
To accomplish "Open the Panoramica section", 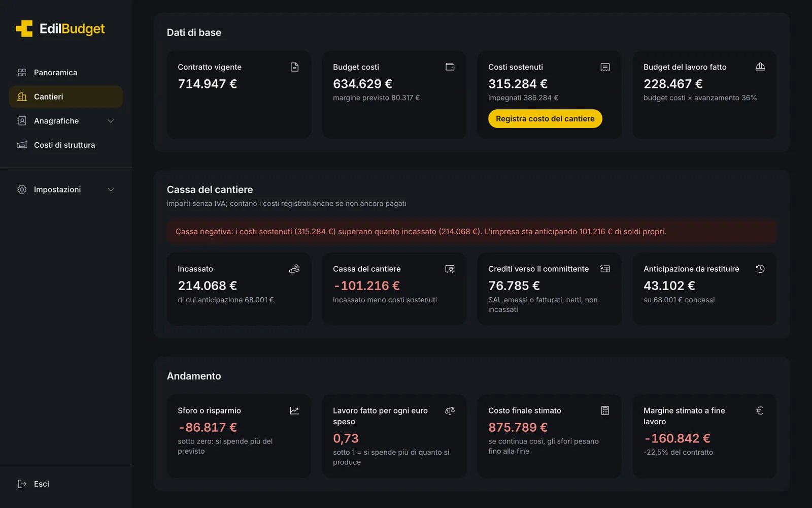I will tap(66, 73).
